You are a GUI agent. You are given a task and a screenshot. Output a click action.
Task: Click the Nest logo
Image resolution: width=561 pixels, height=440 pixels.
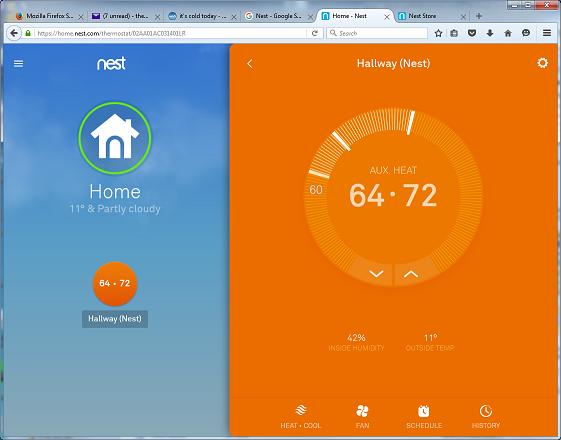click(111, 63)
